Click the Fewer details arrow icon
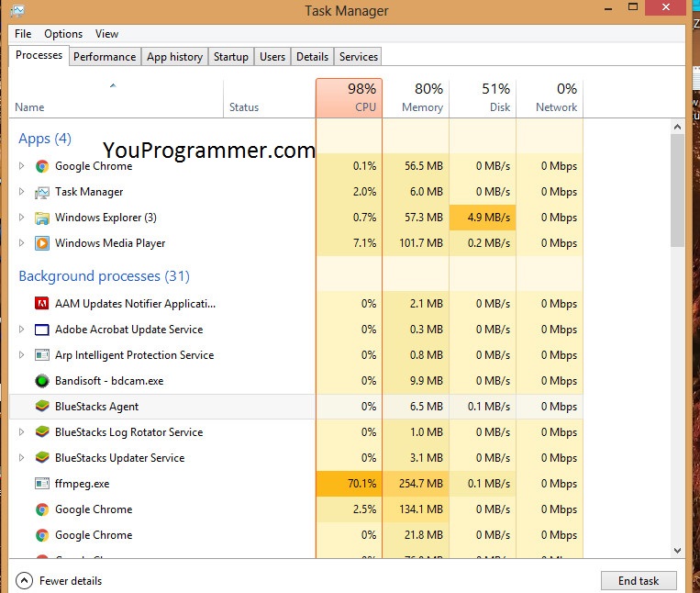 (x=24, y=581)
